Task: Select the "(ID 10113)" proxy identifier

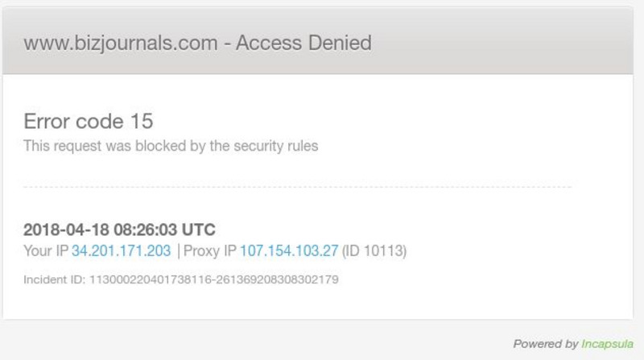Action: pyautogui.click(x=375, y=251)
